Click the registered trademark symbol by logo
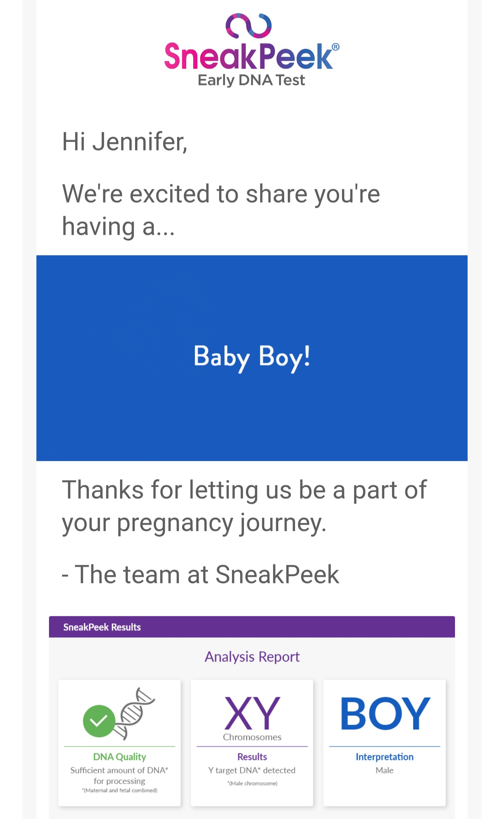Screen dimensions: 504x819 click(335, 47)
